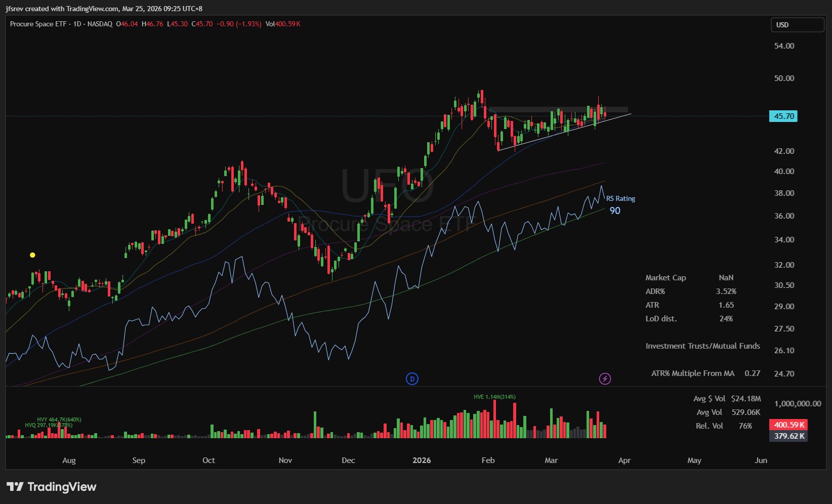832x504 pixels.
Task: Click the 40.00 price axis label
Action: 784,171
